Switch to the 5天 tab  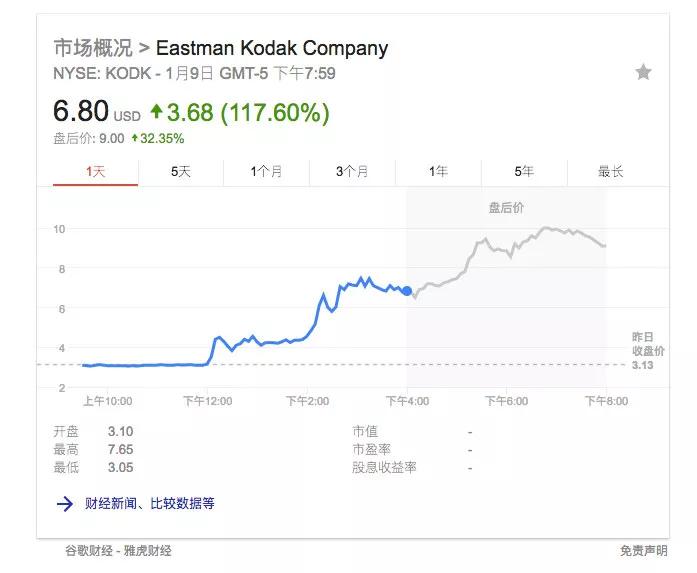[x=180, y=172]
